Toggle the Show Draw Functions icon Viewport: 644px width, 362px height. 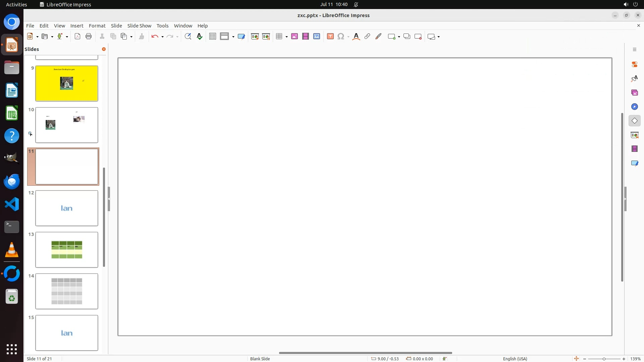pos(378,37)
